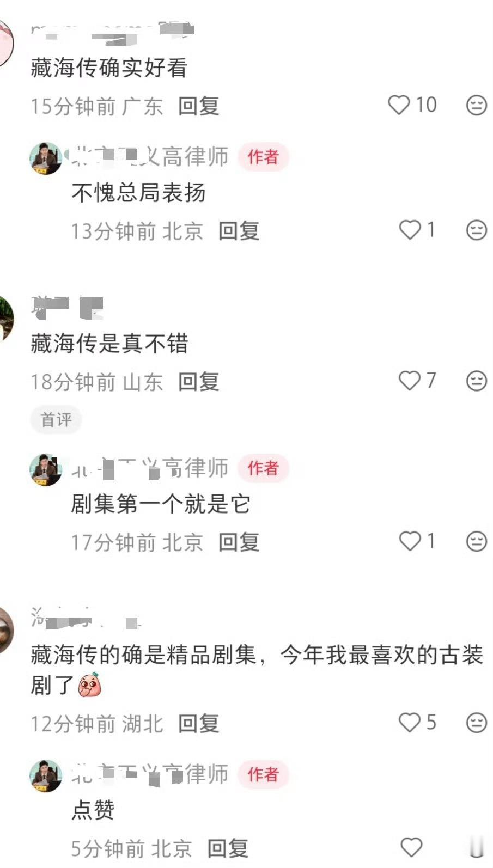Like the Hubei comment with 5 likes
Viewport: 493px width, 868px height.
[410, 722]
